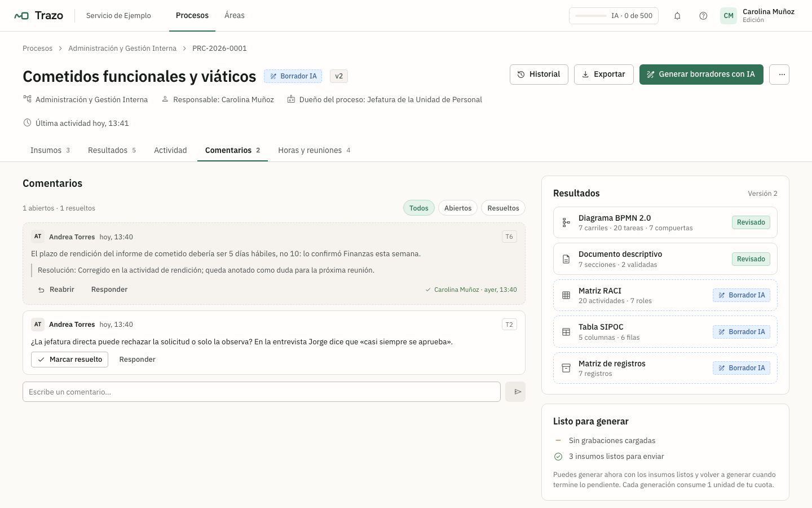The width and height of the screenshot is (812, 508).
Task: Click the v2 version badge
Action: (x=339, y=76)
